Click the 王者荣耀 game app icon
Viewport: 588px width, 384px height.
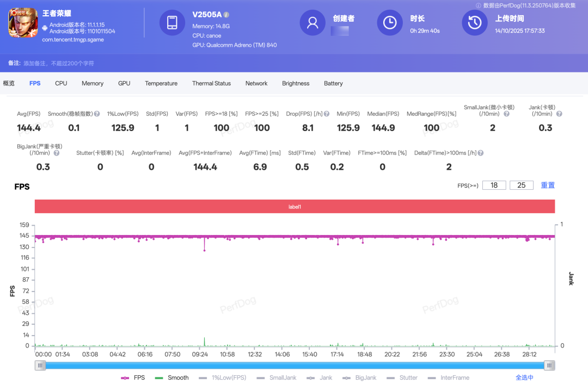[x=22, y=23]
